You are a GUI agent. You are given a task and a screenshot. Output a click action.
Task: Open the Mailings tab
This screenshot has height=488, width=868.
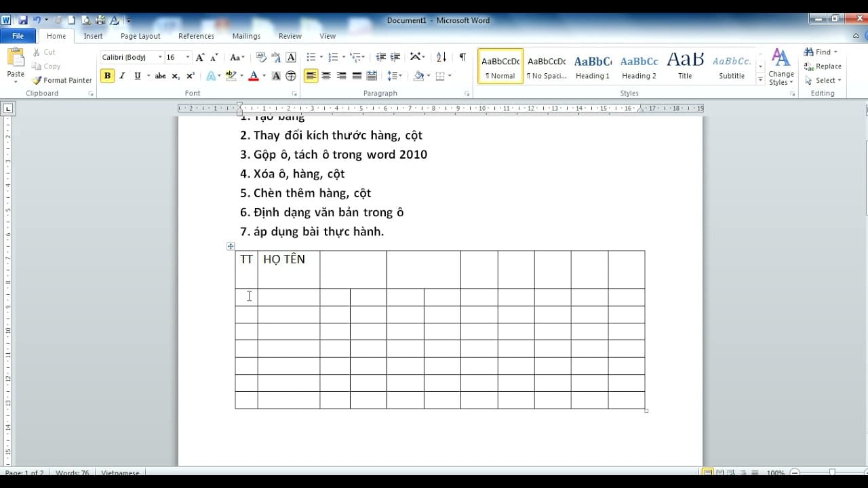(x=246, y=36)
